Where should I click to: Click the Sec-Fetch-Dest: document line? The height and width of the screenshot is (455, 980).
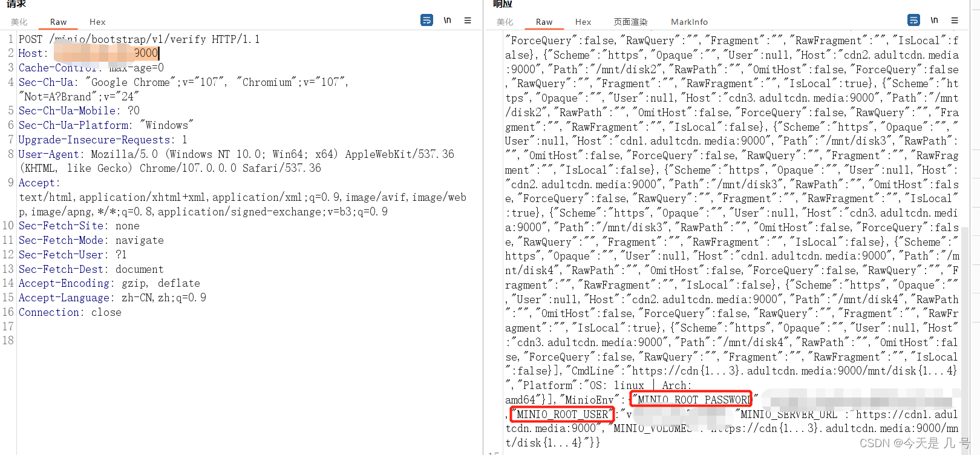click(x=91, y=269)
